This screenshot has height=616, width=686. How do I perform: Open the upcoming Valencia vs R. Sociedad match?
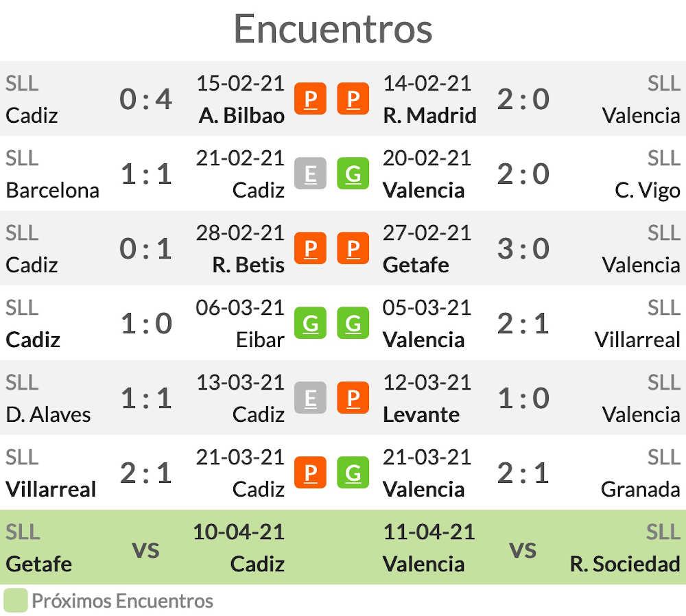(x=532, y=547)
